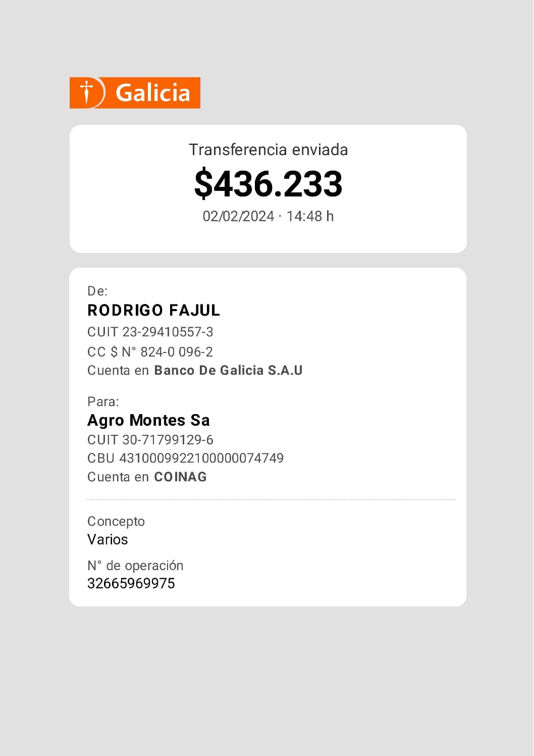
Task: Select the CBU number 4310009922100000074749
Action: click(x=185, y=458)
